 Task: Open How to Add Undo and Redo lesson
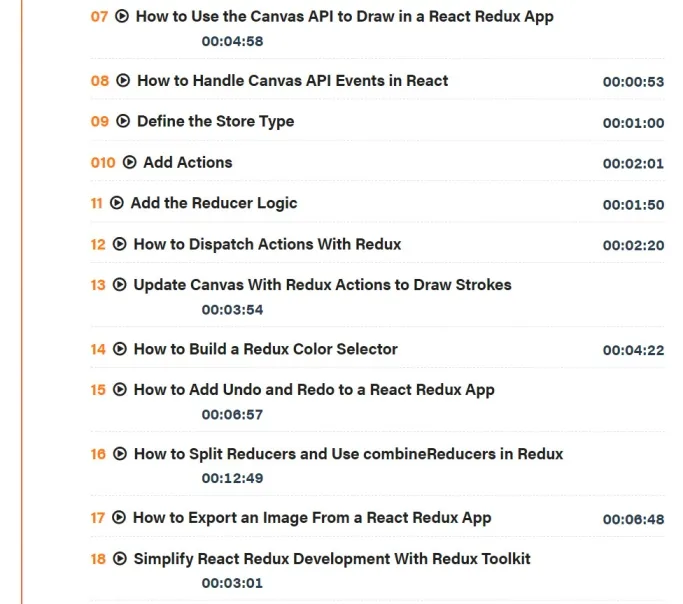(x=314, y=390)
